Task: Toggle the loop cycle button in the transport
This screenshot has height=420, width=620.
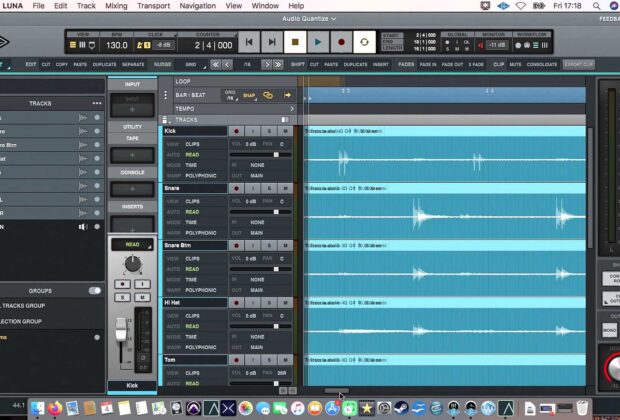Action: (365, 42)
